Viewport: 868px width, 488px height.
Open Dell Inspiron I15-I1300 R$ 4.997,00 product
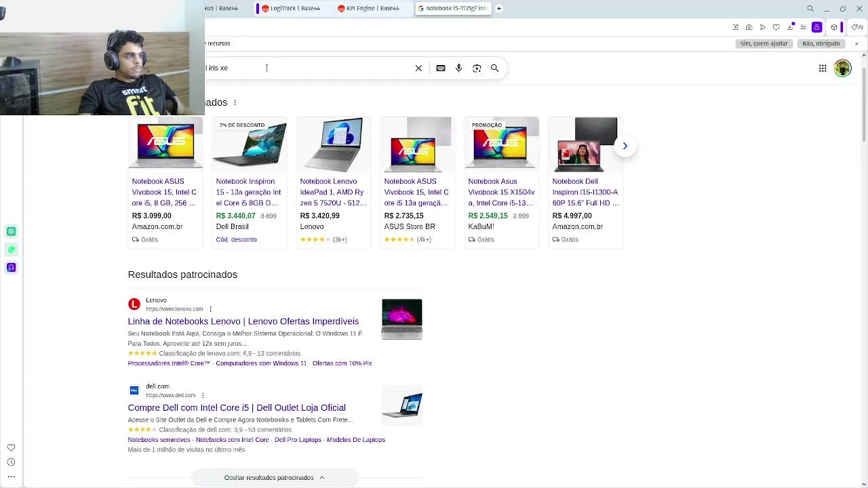(585, 183)
